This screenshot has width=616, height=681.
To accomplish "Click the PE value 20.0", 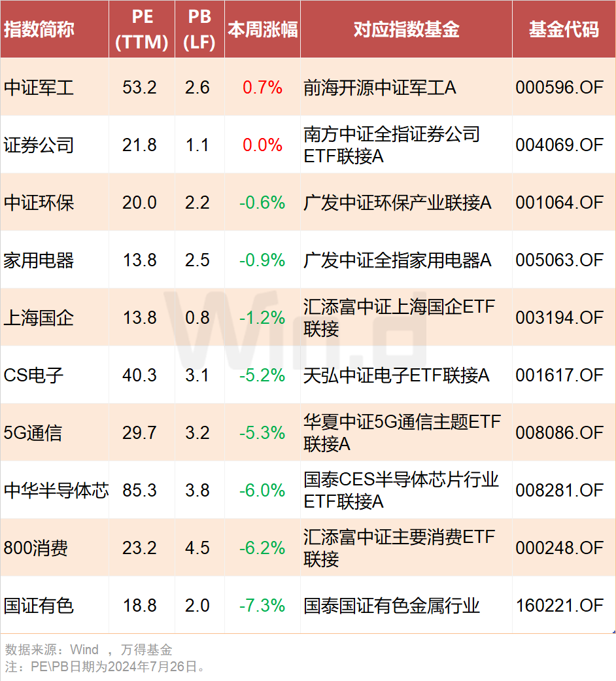I will [139, 203].
